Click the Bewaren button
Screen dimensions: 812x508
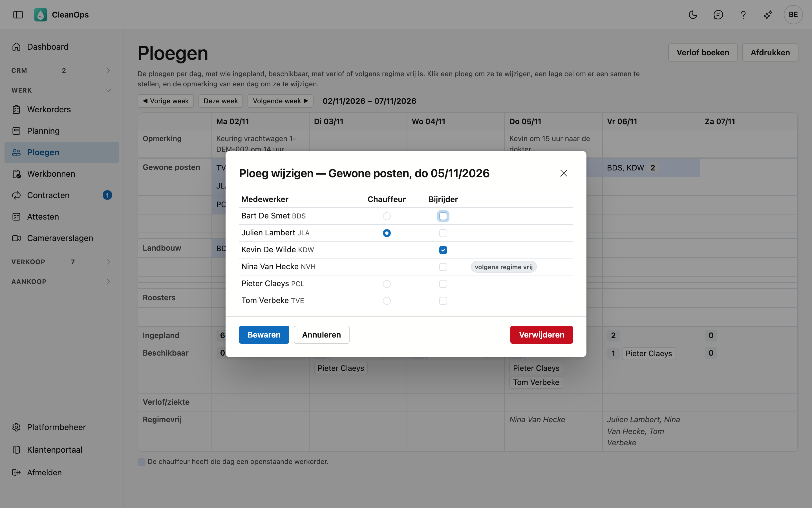point(264,335)
